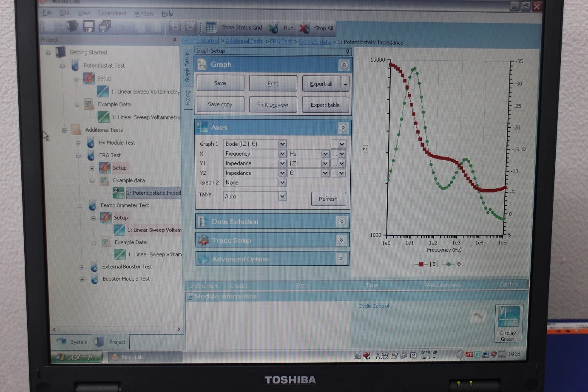Switch to the Fitting vertical tab
The width and height of the screenshot is (588, 392).
click(187, 98)
